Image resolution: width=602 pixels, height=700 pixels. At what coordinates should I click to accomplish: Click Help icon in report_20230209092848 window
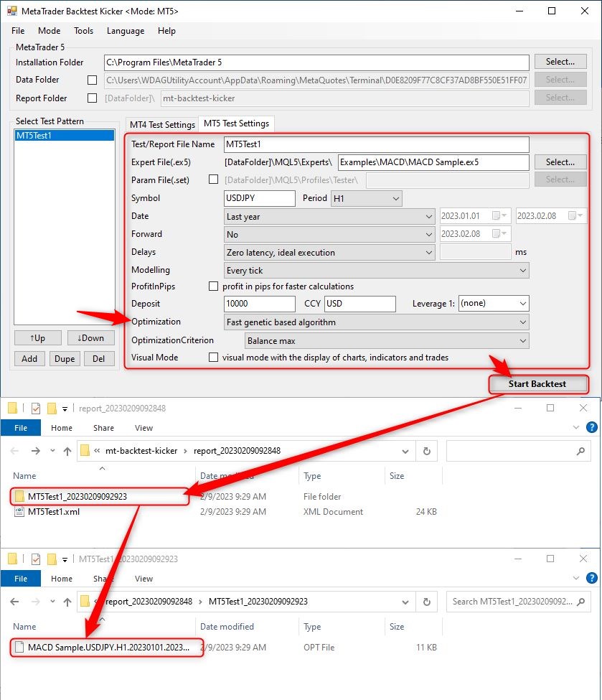point(591,427)
